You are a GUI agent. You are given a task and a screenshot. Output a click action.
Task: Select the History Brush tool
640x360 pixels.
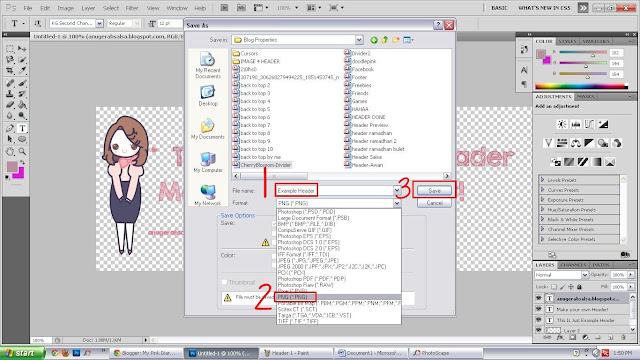click(22, 94)
